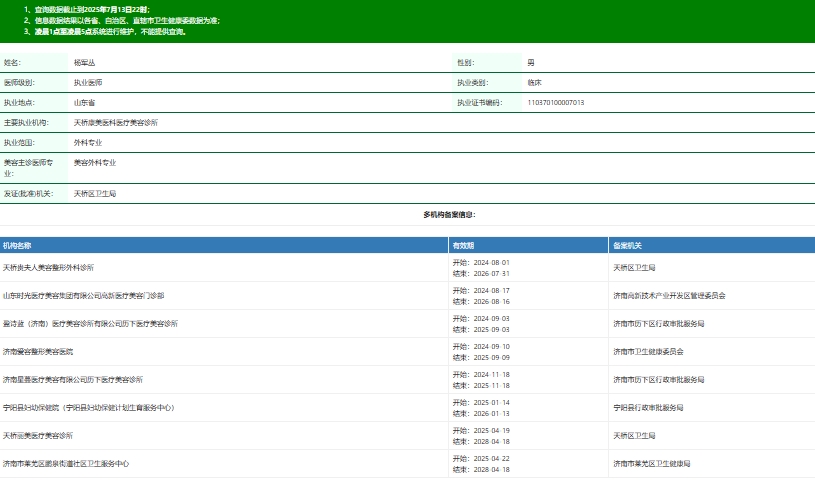
Task: Select 济南市历下区行政审批服务局 in 2024-09-03 row
Action: click(x=659, y=324)
